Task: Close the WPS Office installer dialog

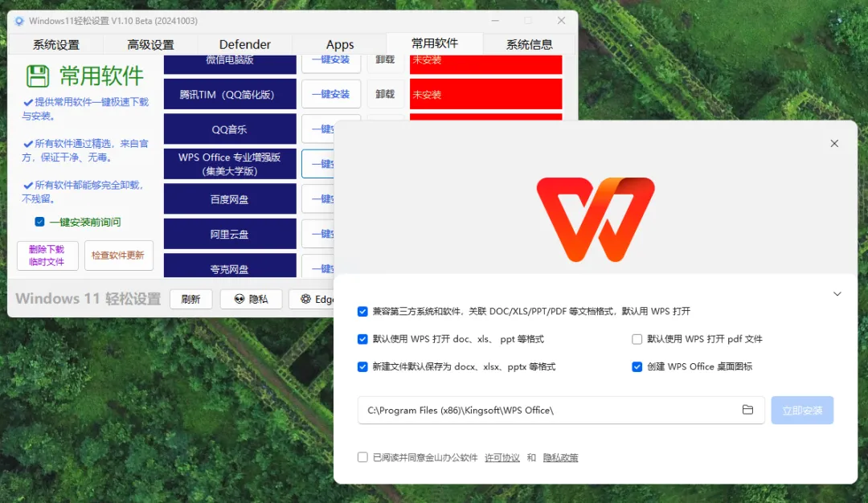Action: point(834,143)
